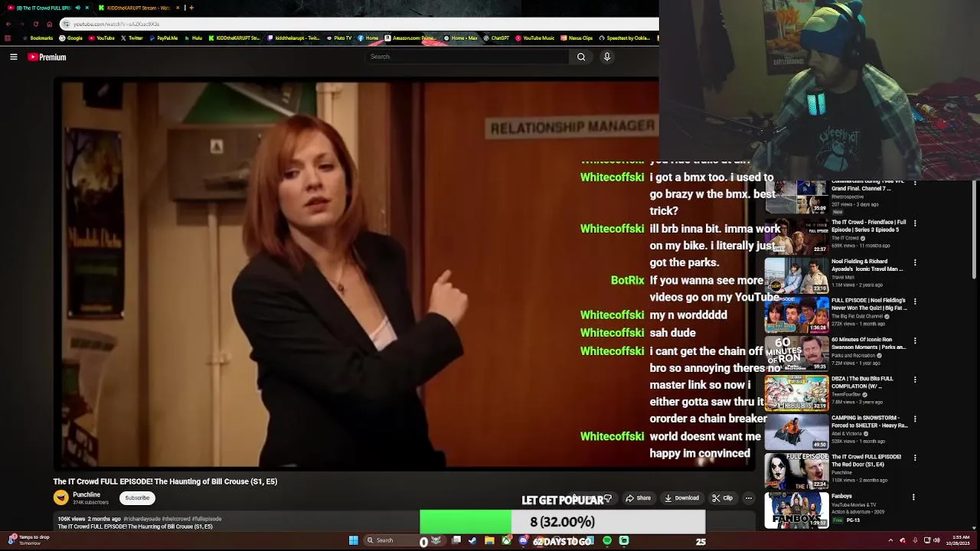This screenshot has height=551, width=980.
Task: Open options for the Friendface video
Action: [914, 223]
